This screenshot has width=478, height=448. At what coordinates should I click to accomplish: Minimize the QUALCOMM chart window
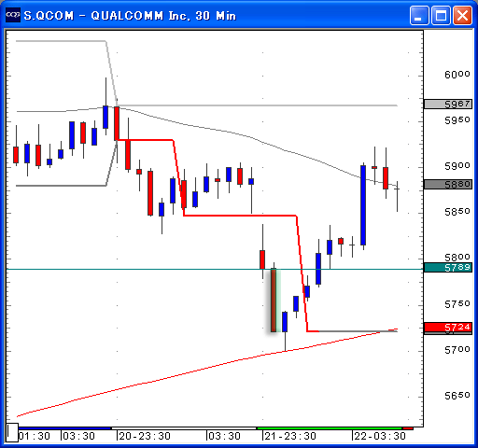click(x=419, y=15)
